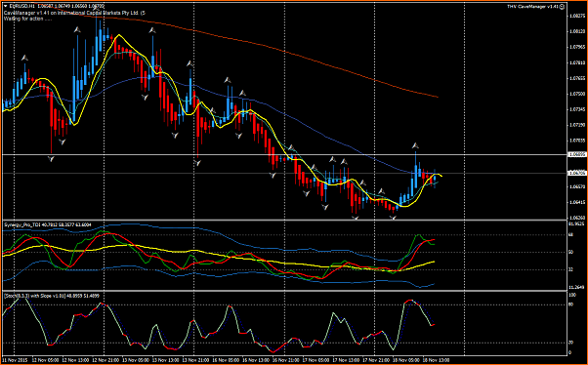This screenshot has width=588, height=365.
Task: Click the up-fractal arrow above the 18 Nov spike
Action: pyautogui.click(x=415, y=145)
